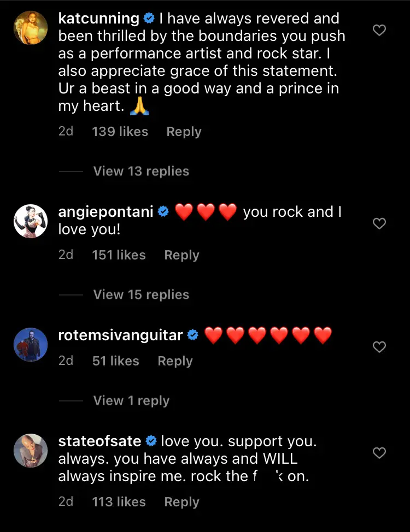Like katcunning's comment with the heart
This screenshot has height=532, width=410.
point(379,30)
